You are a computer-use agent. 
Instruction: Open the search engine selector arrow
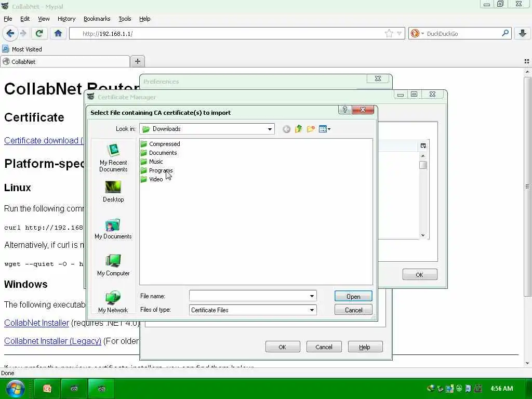(423, 33)
